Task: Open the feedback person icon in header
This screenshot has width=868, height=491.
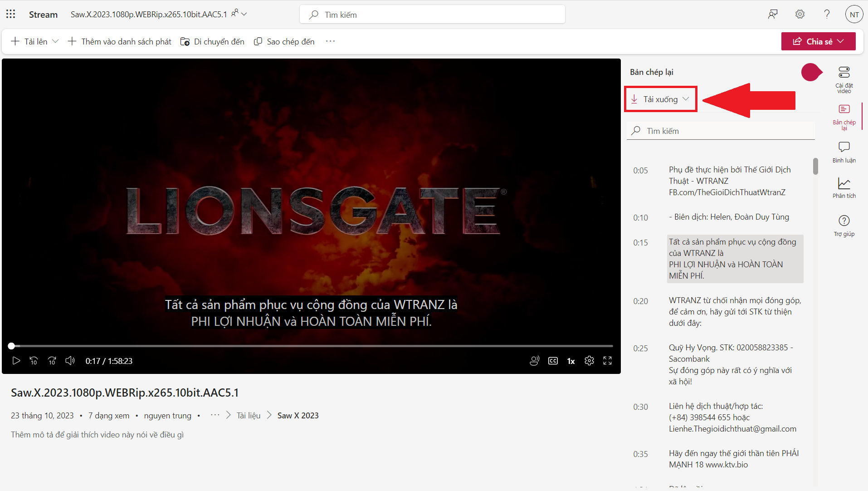Action: tap(773, 15)
